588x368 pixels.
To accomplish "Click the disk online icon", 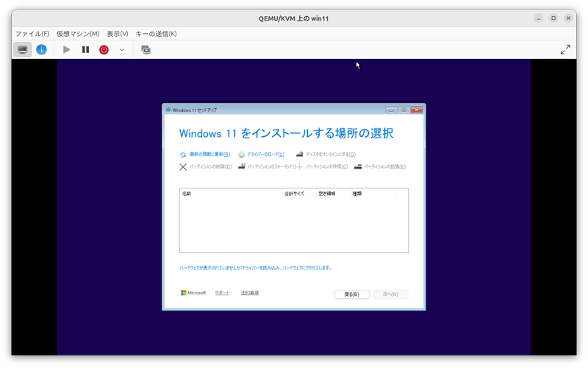I will pos(299,154).
